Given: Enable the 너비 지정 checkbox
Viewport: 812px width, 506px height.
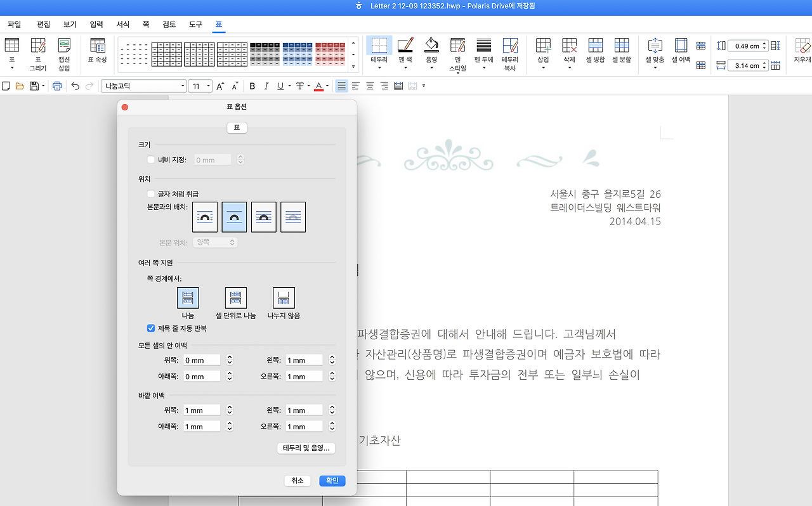Looking at the screenshot, I should (151, 160).
